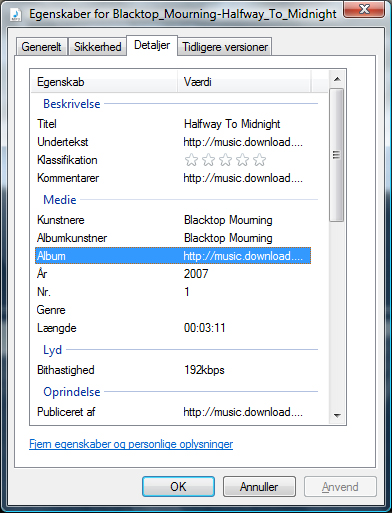Select the Længde value 00:03:11
Screen dimensions: 392x513
205,328
